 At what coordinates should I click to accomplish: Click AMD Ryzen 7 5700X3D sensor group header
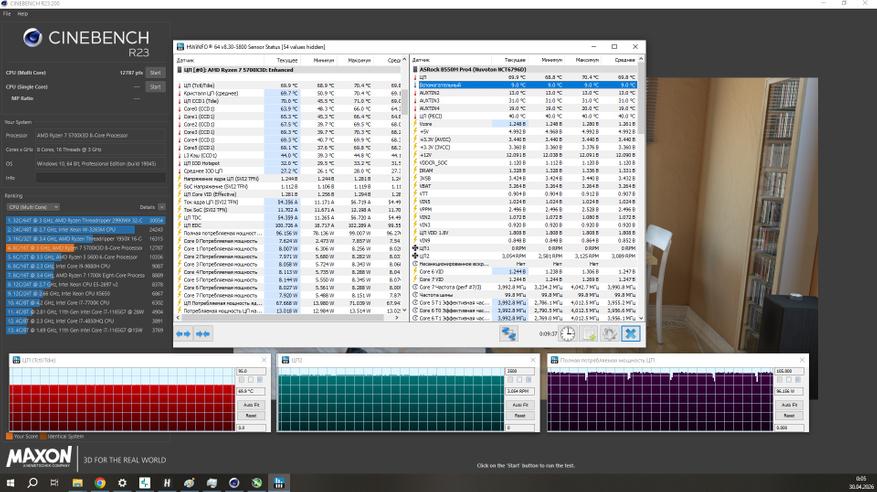[x=289, y=70]
